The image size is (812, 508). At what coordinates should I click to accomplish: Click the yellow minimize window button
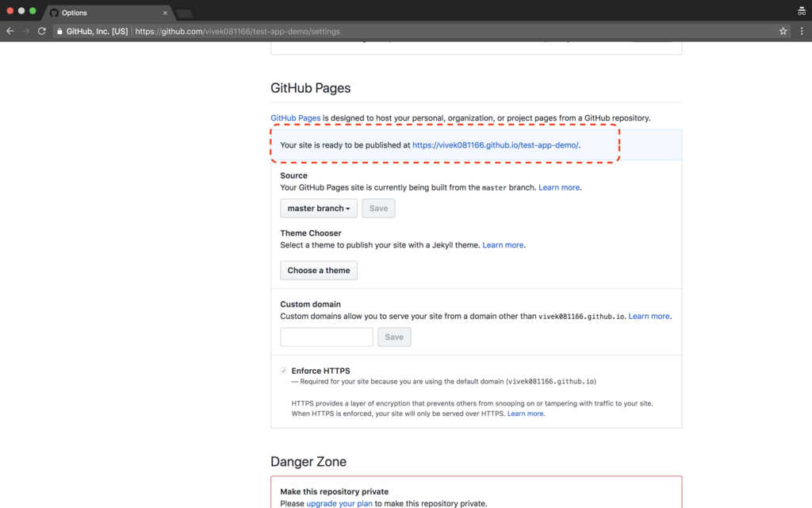[21, 11]
